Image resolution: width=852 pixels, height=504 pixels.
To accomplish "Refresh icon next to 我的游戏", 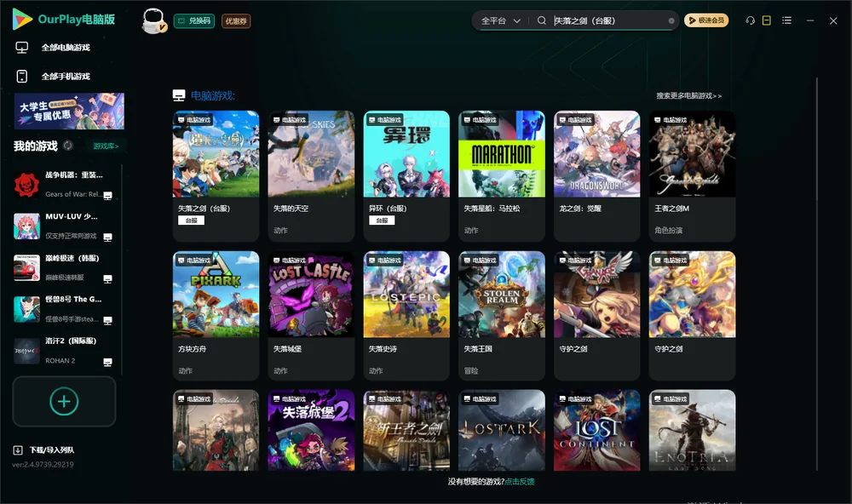I will coord(68,146).
